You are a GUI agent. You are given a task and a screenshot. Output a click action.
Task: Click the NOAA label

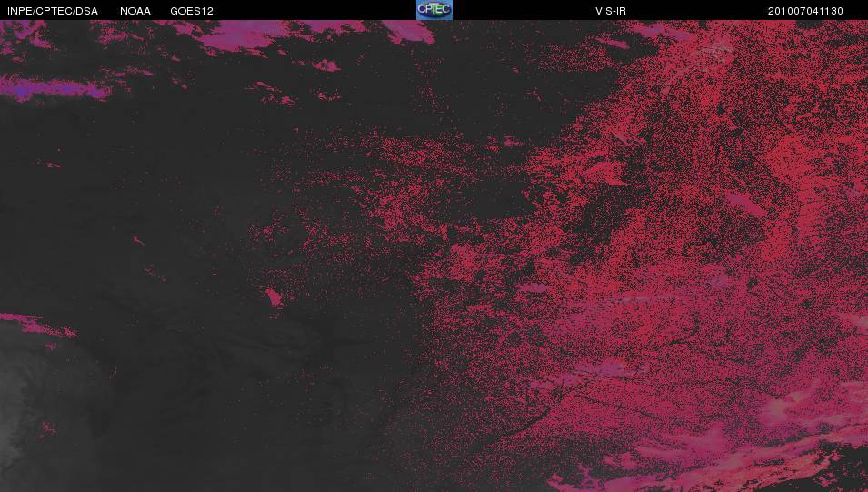coord(135,11)
